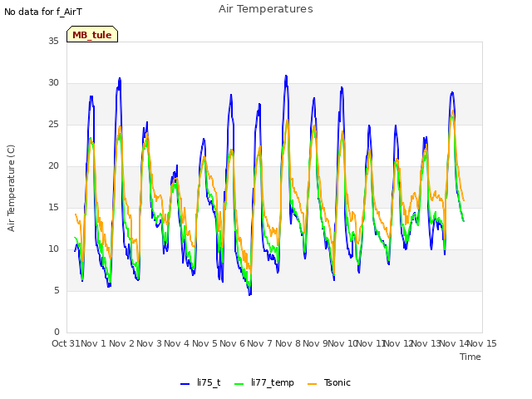The width and height of the screenshot is (532, 399).
Task: Click the Nov 8 x-axis tick label
Action: point(288,343)
